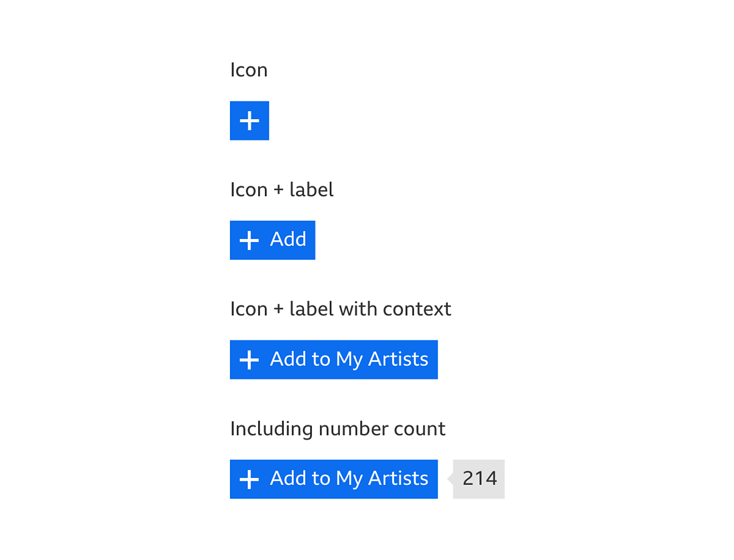Click the word 'My' in the button under 'with context'
This screenshot has height=560, width=734.
(349, 360)
